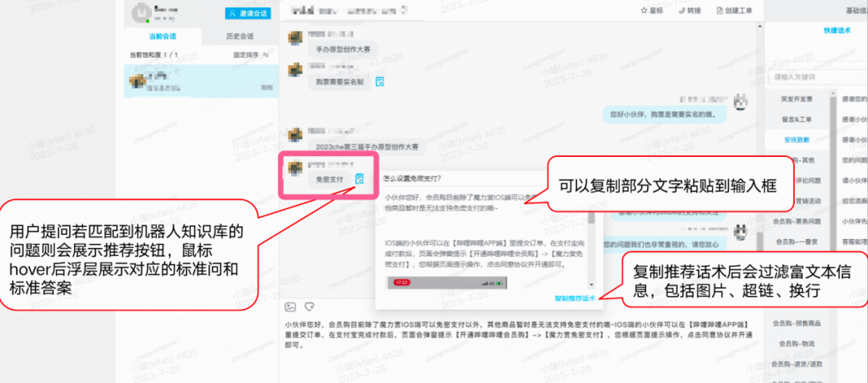Image resolution: width=868 pixels, height=383 pixels.
Task: Select the 会员购-一番赏 category
Action: tap(797, 241)
